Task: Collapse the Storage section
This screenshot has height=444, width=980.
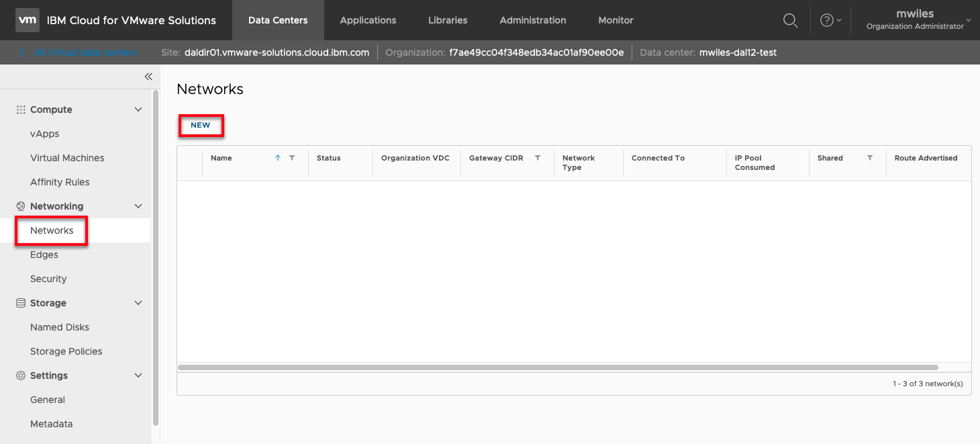Action: point(138,303)
